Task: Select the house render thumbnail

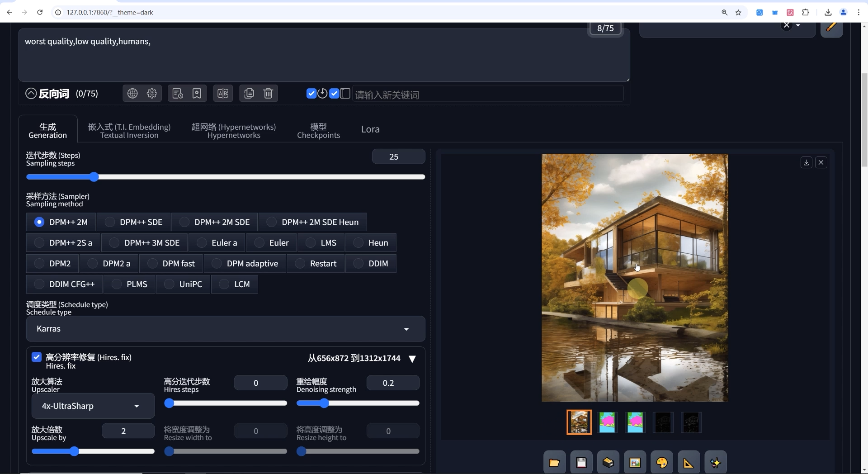Action: pos(579,422)
